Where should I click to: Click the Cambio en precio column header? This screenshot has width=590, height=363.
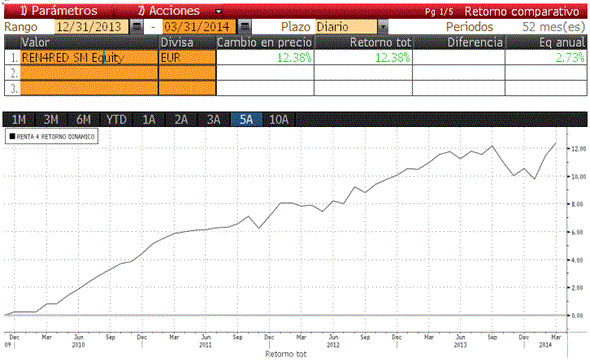click(x=265, y=42)
